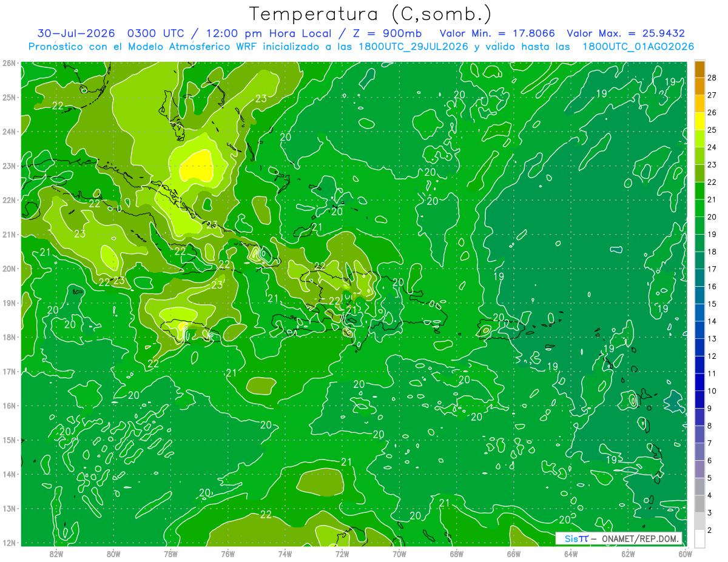
Task: Click the deep blue swatch between 10 and 11 on color bar
Action: 700,382
